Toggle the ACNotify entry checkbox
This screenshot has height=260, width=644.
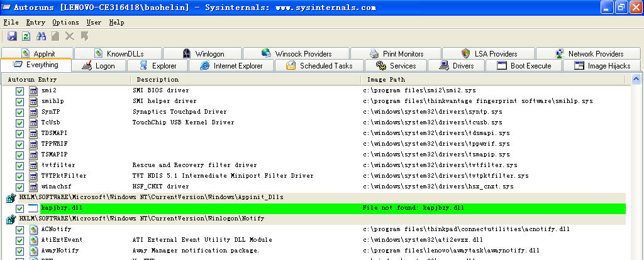19,230
